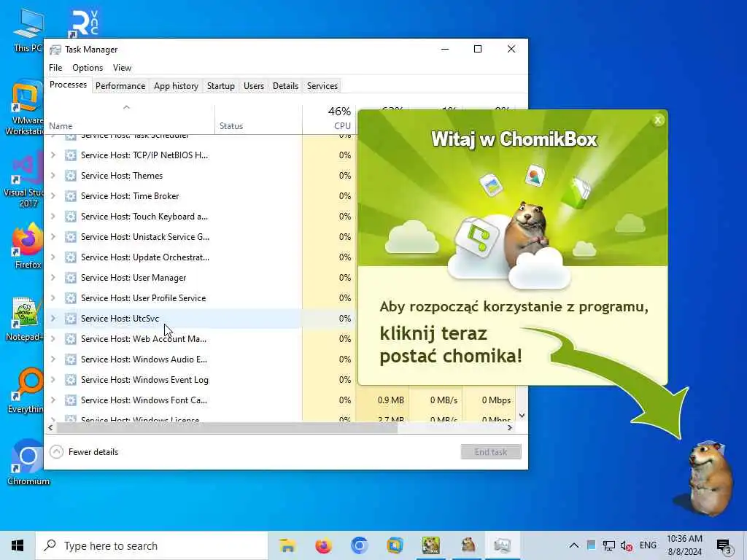Open the File menu in Task Manager
Image resolution: width=747 pixels, height=560 pixels.
coord(55,68)
